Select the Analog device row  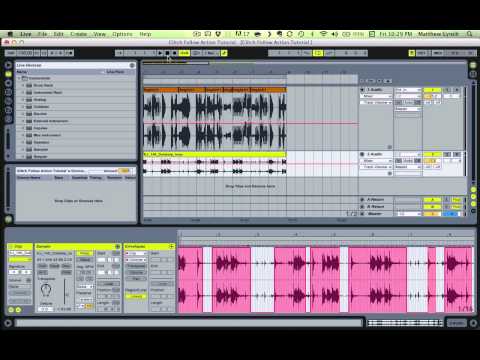[76, 100]
